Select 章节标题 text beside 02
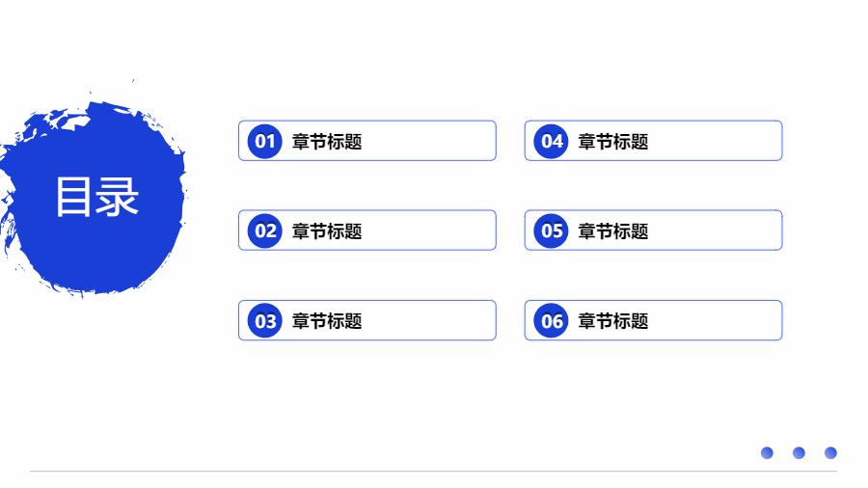Viewport: 868px width, 488px height. tap(327, 231)
